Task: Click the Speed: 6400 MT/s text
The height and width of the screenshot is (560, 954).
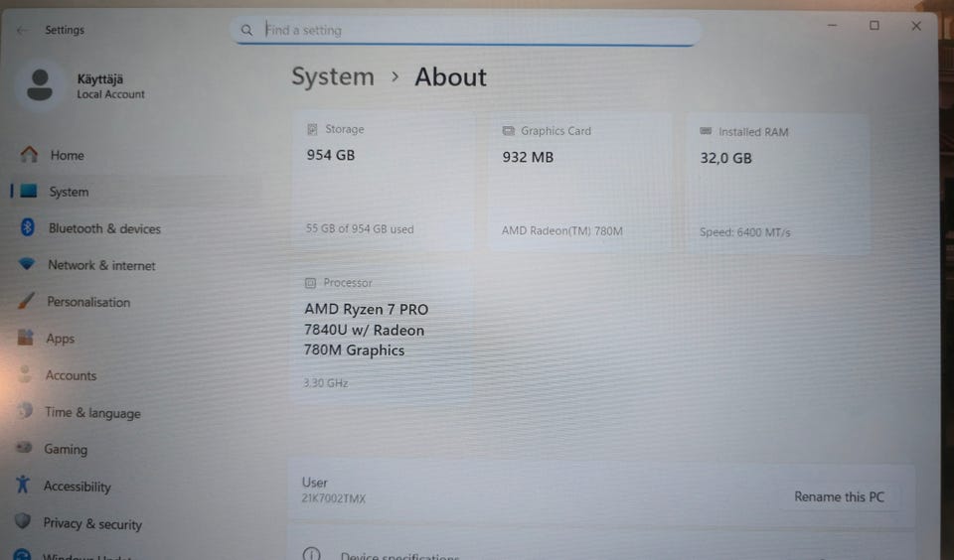Action: (x=745, y=232)
